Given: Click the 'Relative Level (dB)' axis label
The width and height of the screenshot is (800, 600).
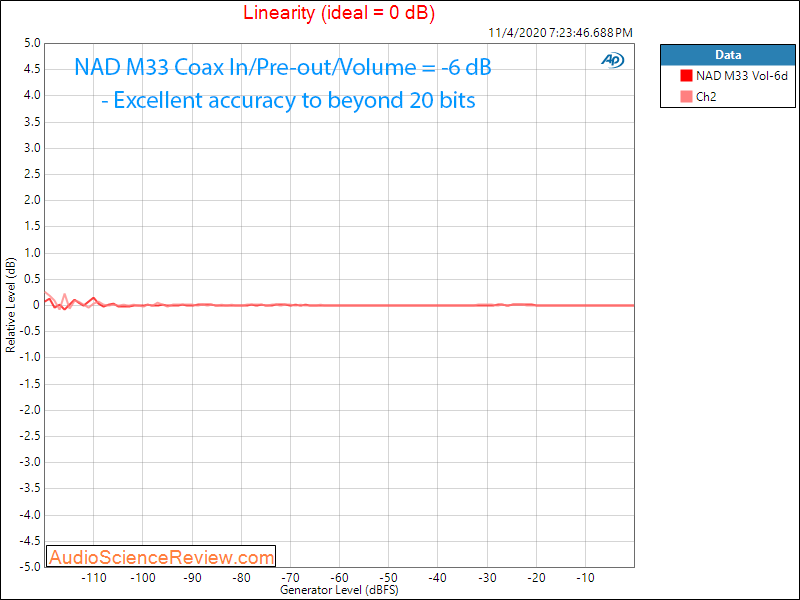Looking at the screenshot, I should pos(11,305).
